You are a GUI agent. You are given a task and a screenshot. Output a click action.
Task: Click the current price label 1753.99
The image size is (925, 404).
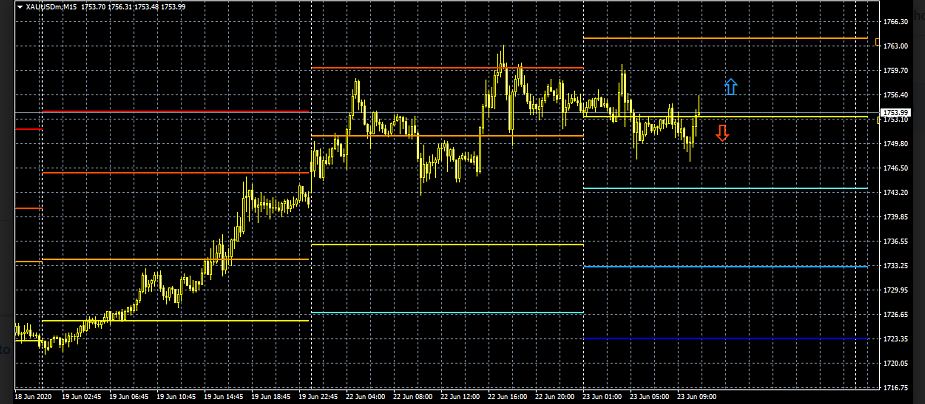(895, 112)
